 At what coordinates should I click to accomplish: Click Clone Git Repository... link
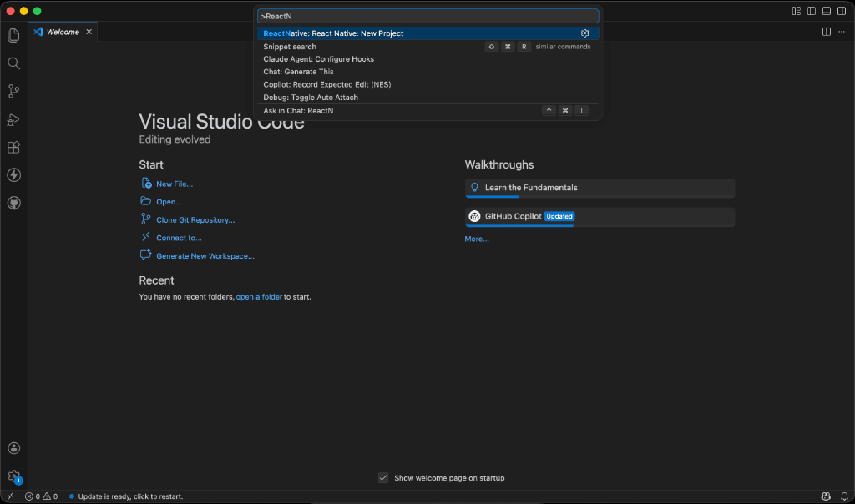195,220
